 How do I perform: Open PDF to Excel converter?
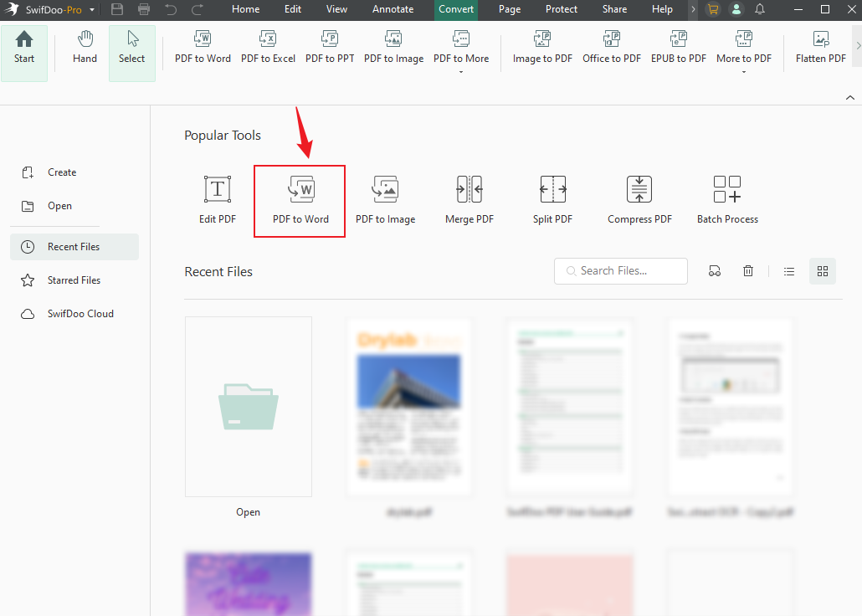[268, 49]
